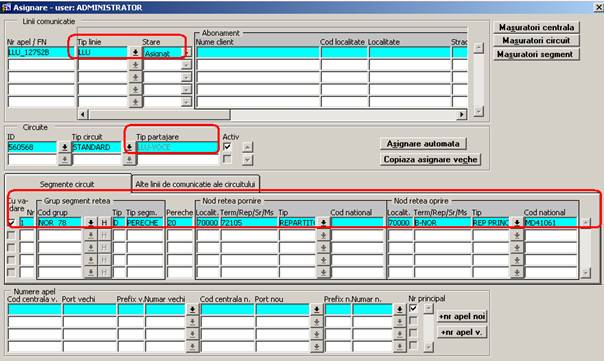Image resolution: width=604 pixels, height=361 pixels.
Task: Click the Circuite scroll down arrow
Action: point(248,159)
